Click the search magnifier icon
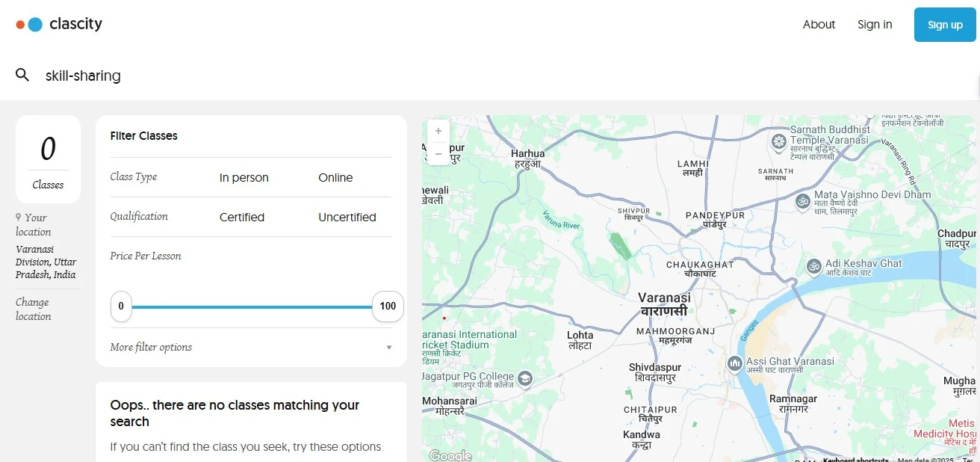This screenshot has width=980, height=462. pos(22,75)
